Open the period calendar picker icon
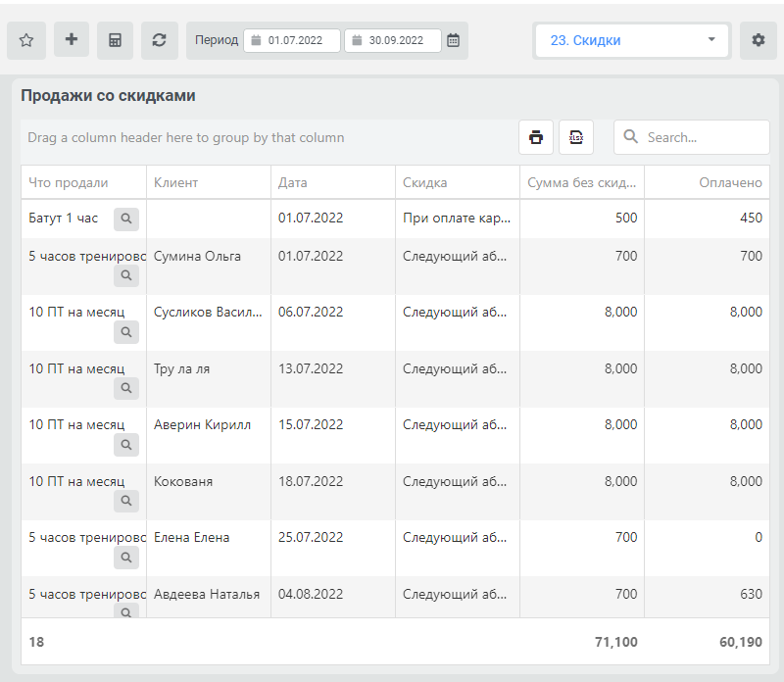Screen dimensions: 784x682 pyautogui.click(x=453, y=40)
